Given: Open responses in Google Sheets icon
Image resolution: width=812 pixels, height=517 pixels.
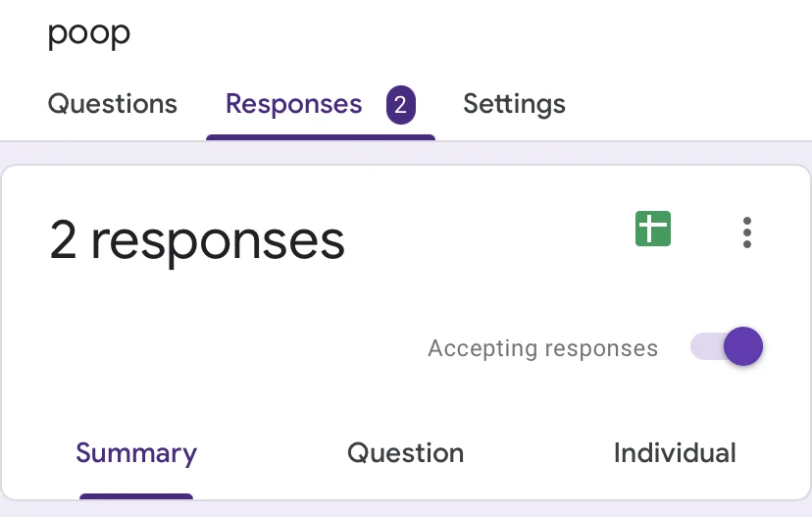Looking at the screenshot, I should tap(653, 230).
